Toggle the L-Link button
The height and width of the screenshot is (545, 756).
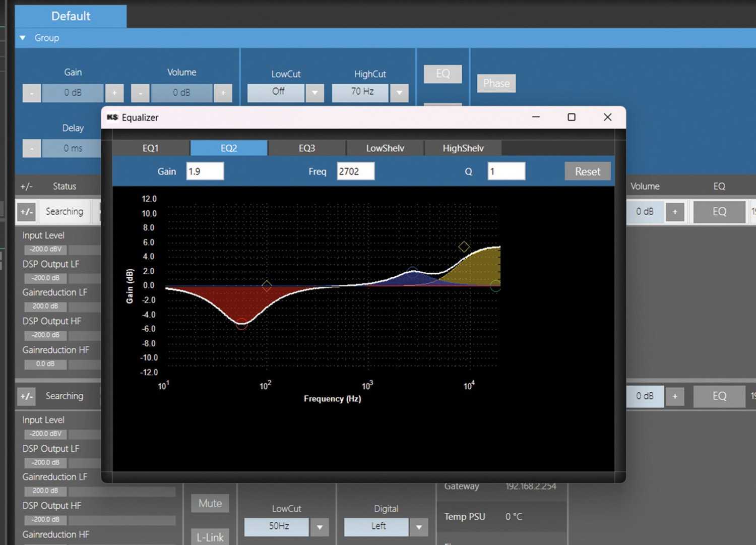point(210,537)
